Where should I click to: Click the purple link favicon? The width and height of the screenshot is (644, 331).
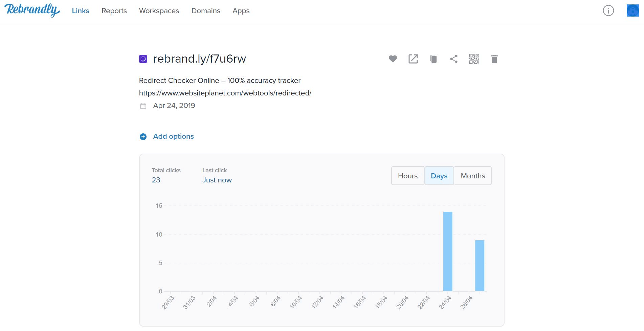pos(143,59)
